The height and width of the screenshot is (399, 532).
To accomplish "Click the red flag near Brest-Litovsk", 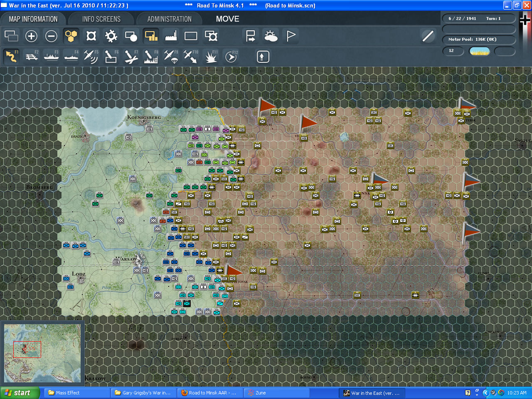I will [234, 272].
